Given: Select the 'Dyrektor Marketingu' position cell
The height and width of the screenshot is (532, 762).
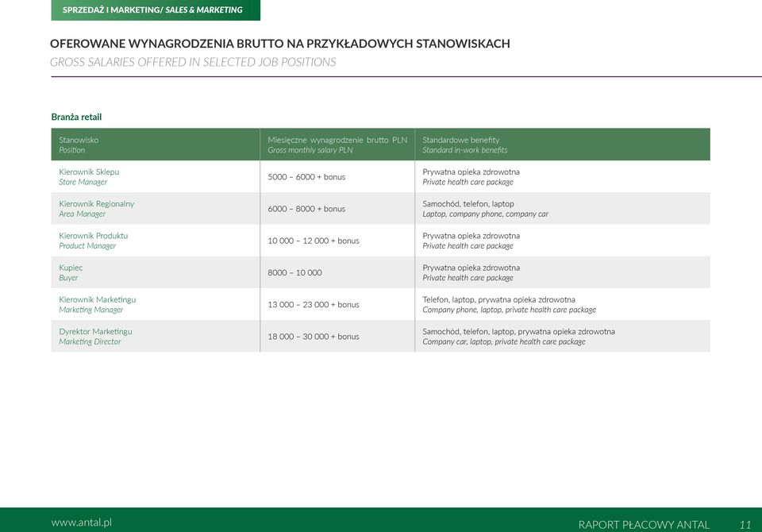Looking at the screenshot, I should point(156,336).
